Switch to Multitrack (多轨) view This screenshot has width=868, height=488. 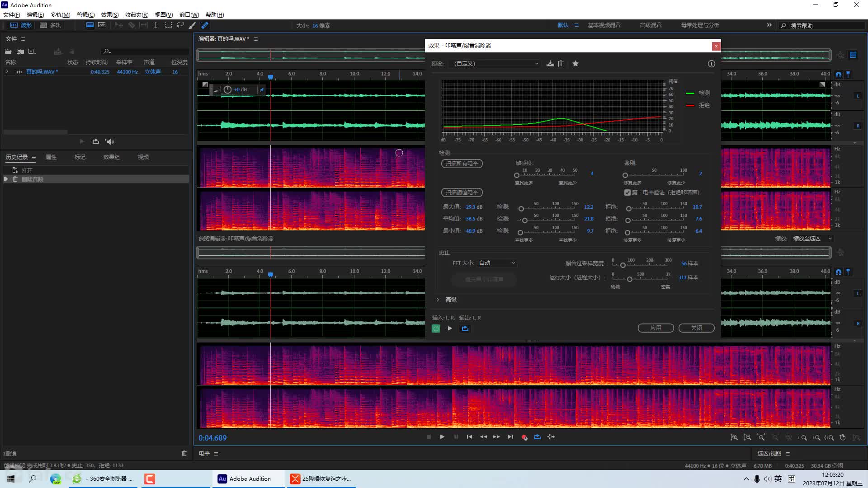(x=50, y=25)
